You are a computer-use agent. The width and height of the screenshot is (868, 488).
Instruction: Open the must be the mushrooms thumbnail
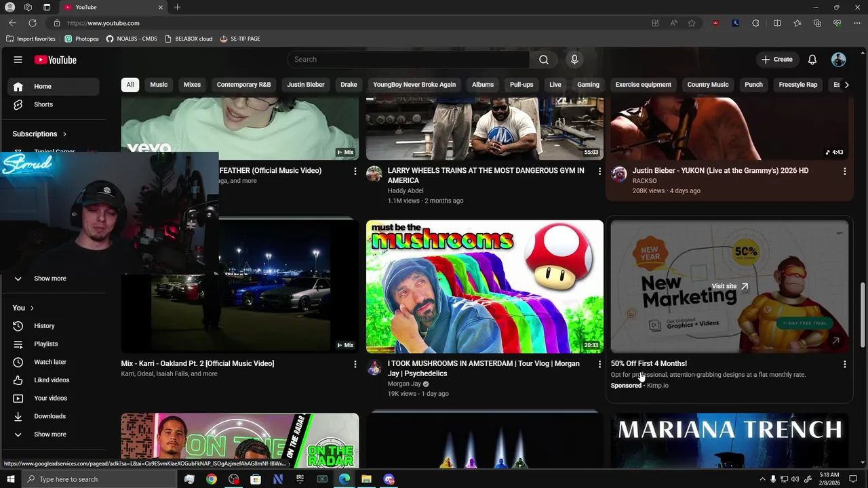pyautogui.click(x=485, y=286)
